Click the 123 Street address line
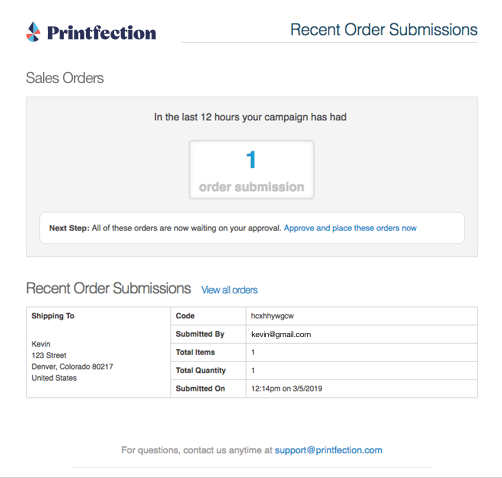The image size is (502, 478). click(x=49, y=355)
